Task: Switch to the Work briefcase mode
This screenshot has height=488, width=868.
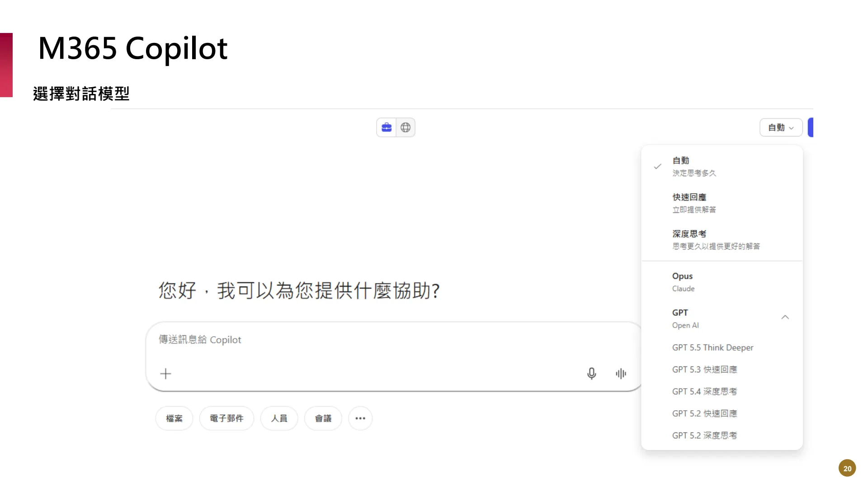Action: [x=387, y=127]
